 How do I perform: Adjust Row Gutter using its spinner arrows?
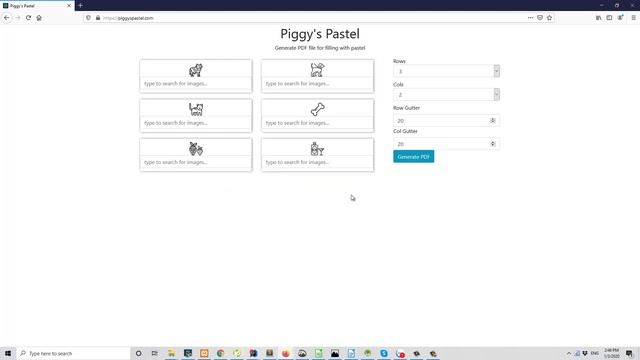[x=493, y=120]
